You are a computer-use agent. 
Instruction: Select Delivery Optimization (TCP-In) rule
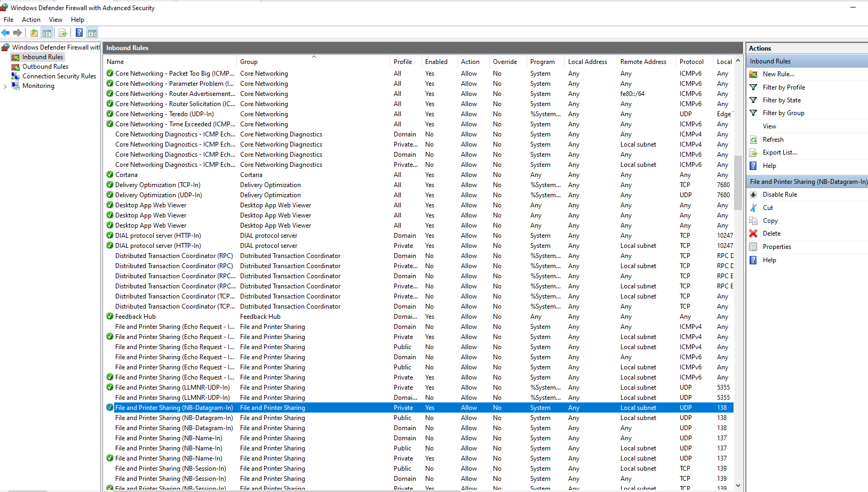419,185
